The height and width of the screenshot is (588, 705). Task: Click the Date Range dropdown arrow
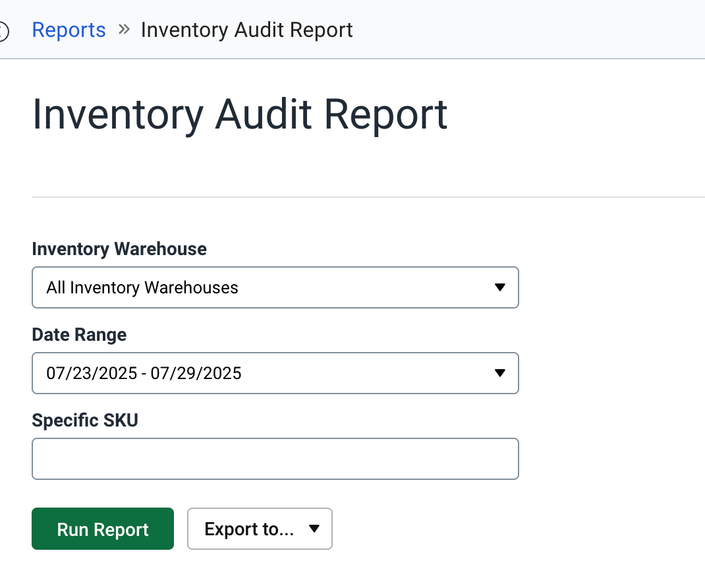500,373
